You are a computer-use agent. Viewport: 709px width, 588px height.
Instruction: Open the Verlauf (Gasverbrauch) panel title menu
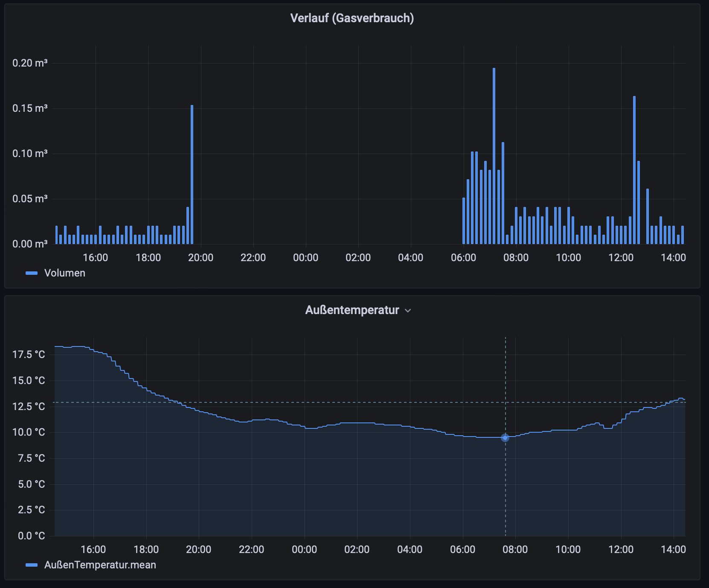pos(352,18)
